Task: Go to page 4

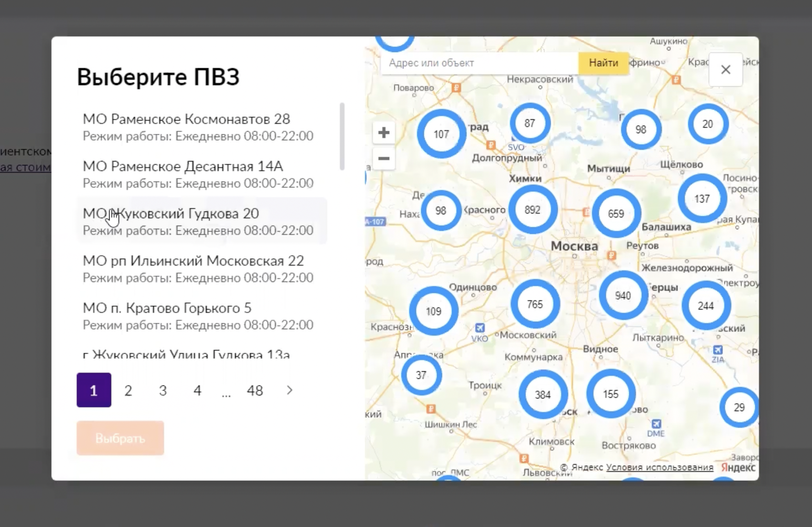Action: pyautogui.click(x=197, y=390)
